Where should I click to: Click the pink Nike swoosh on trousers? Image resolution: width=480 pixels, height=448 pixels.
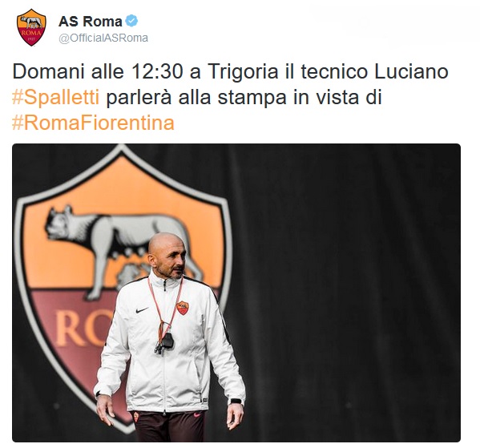coord(197,415)
